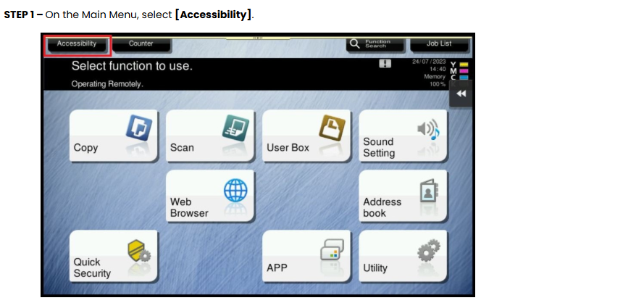Select the Counter tab
The image size is (644, 303).
point(141,43)
